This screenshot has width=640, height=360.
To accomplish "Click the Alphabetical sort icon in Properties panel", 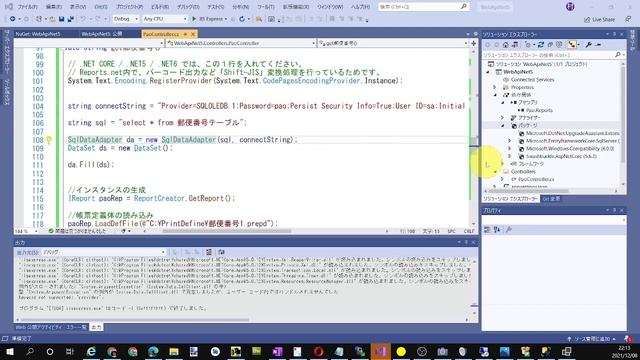I will tap(497, 230).
